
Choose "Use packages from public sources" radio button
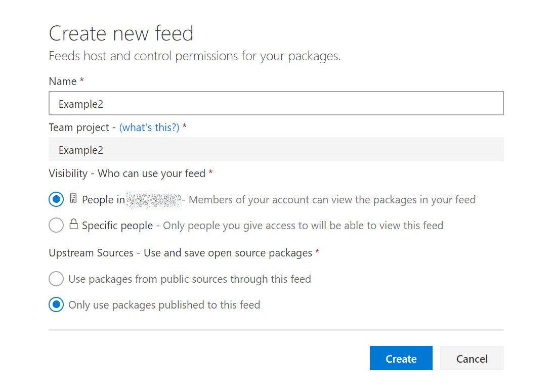coord(56,279)
